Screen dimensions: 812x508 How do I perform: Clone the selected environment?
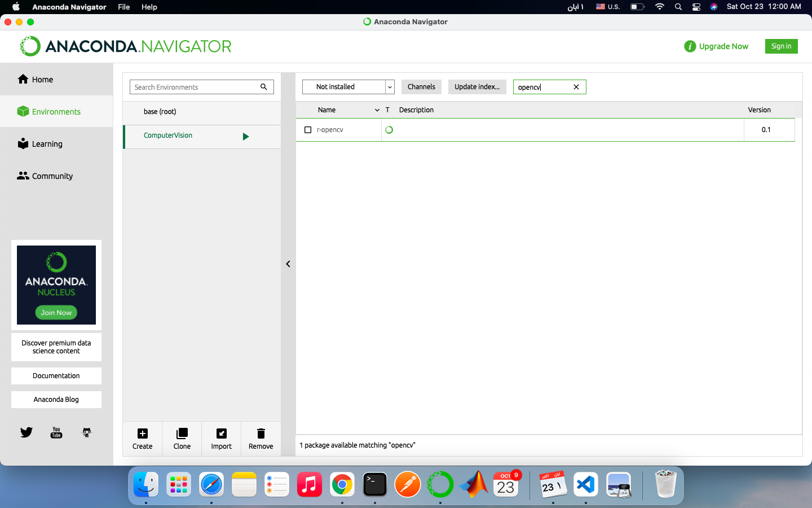coord(182,439)
